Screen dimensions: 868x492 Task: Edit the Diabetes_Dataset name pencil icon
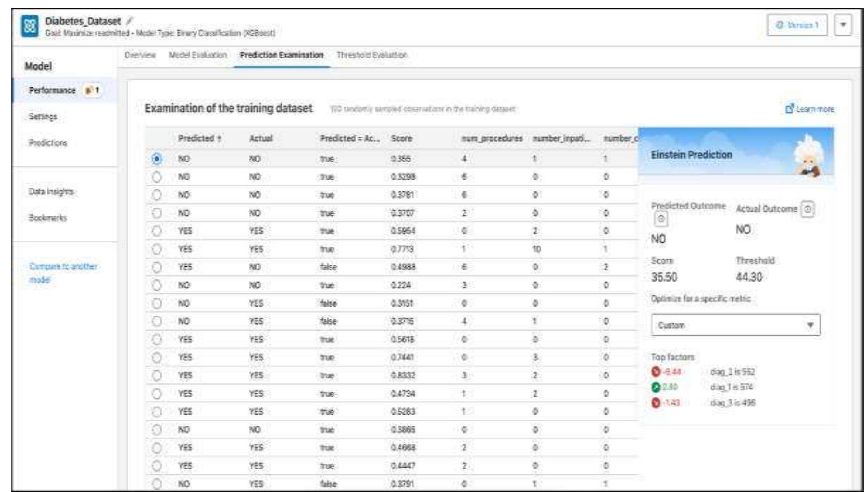130,21
